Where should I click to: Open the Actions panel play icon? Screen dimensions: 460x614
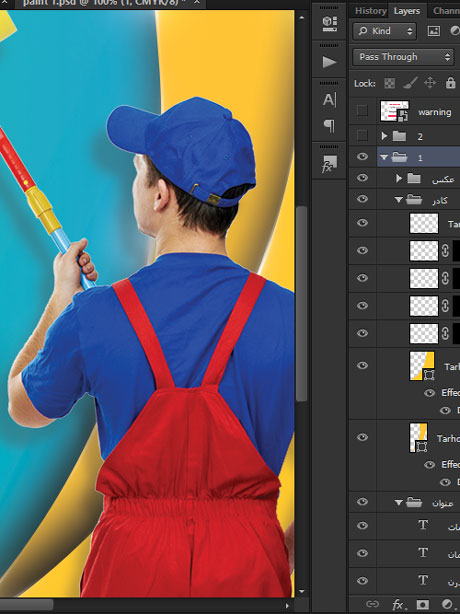(329, 62)
